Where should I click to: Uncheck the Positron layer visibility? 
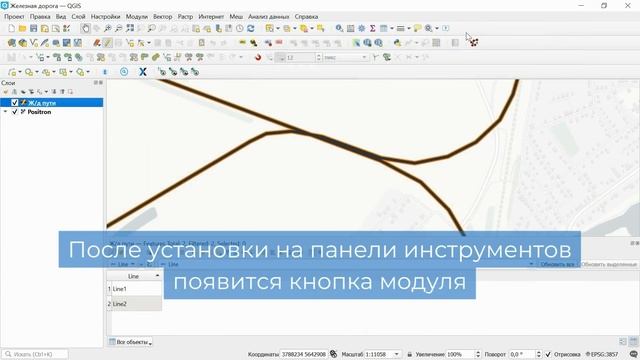tap(15, 111)
